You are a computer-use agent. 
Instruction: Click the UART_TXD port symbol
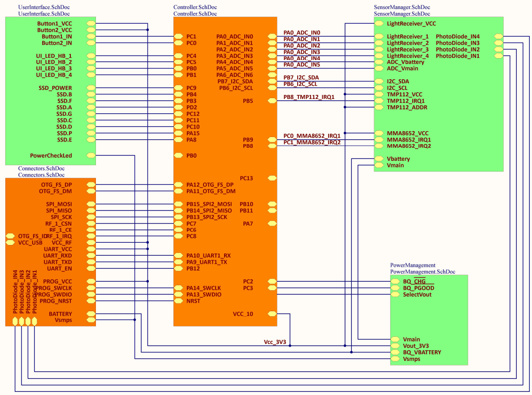[x=91, y=262]
